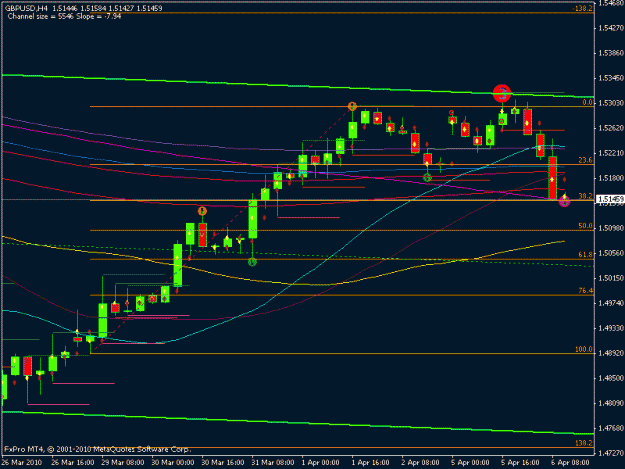The width and height of the screenshot is (625, 469).
Task: Click the 1.47680 price axis value
Action: 611,428
